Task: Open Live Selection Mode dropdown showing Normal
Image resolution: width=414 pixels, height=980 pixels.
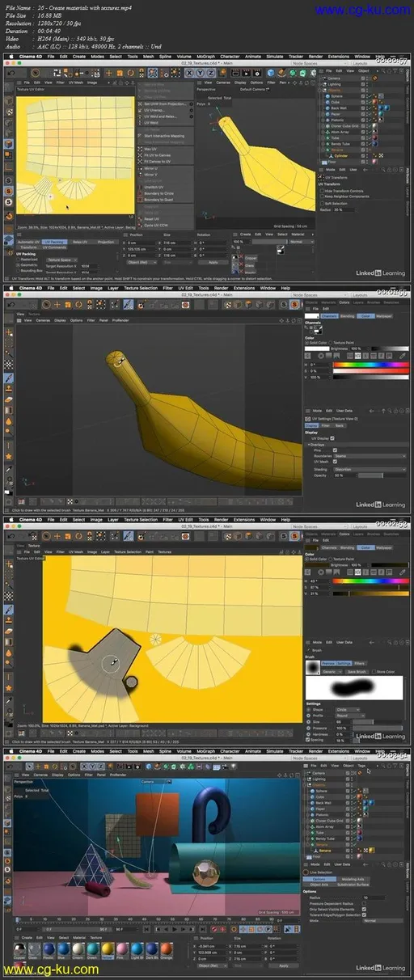Action: 382,920
